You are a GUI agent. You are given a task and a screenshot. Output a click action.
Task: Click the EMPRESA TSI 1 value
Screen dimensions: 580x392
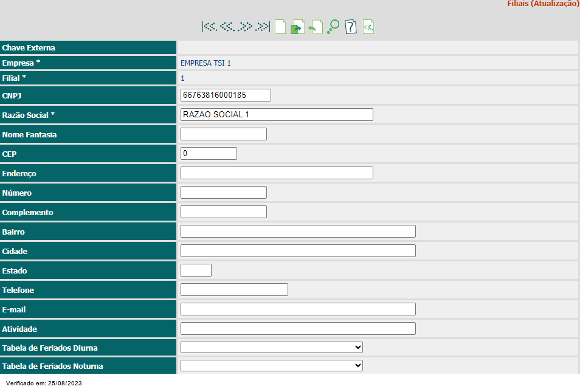click(205, 63)
